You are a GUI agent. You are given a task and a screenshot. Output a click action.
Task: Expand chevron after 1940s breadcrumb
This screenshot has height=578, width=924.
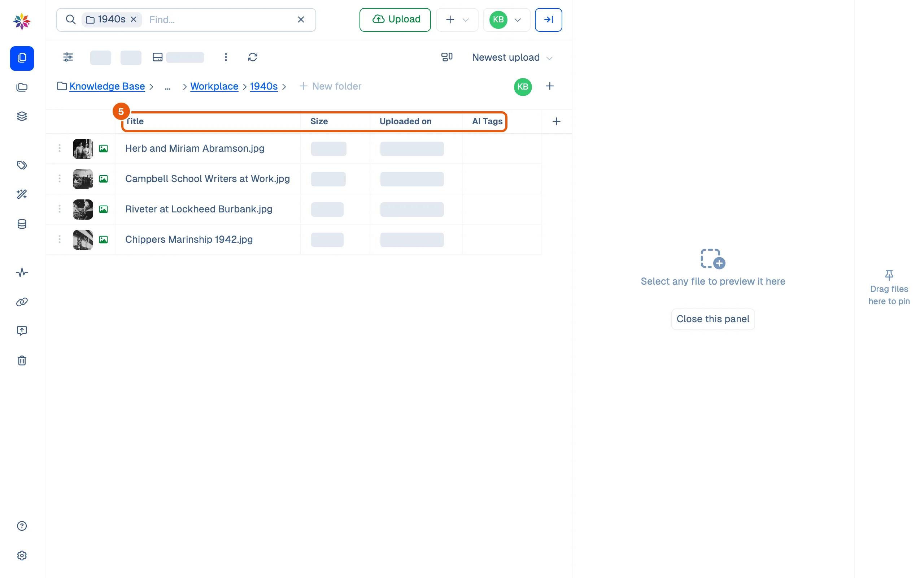pyautogui.click(x=284, y=87)
